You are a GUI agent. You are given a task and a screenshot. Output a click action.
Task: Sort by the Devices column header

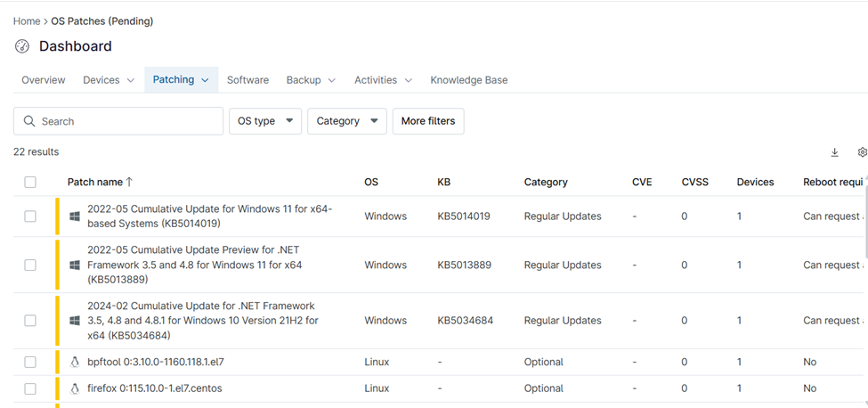point(756,182)
